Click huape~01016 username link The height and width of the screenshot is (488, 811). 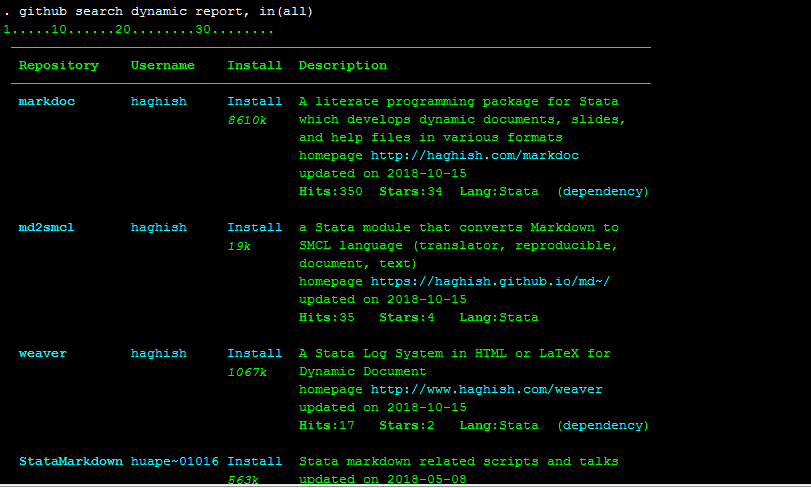click(x=175, y=461)
